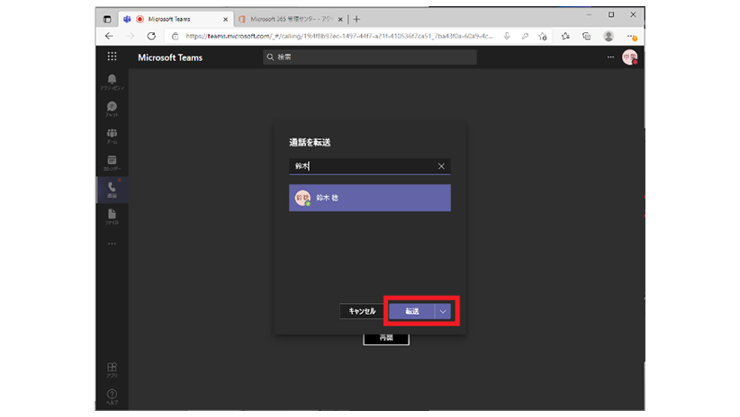Open browser Favorites star icon
Image resolution: width=740 pixels, height=417 pixels.
(x=565, y=36)
